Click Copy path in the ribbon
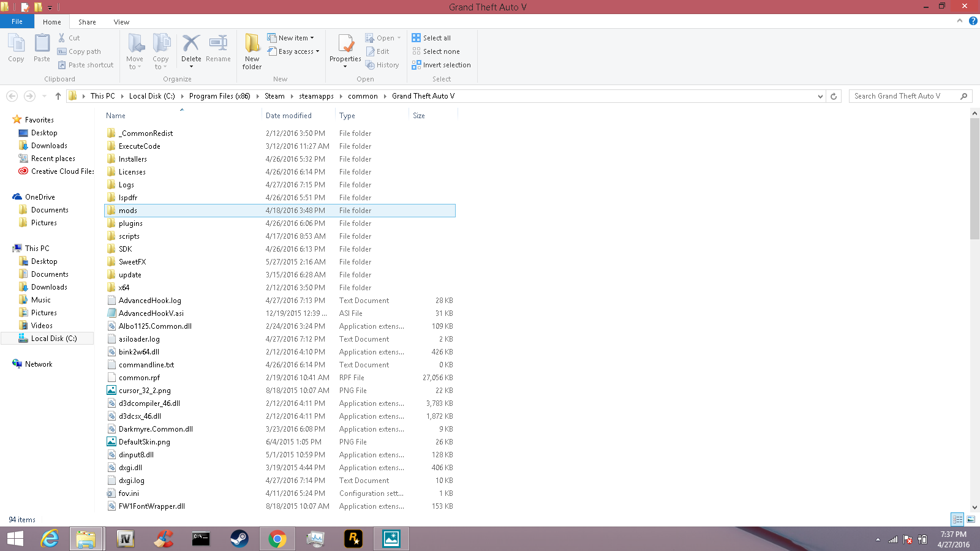Image resolution: width=980 pixels, height=551 pixels. tap(79, 51)
